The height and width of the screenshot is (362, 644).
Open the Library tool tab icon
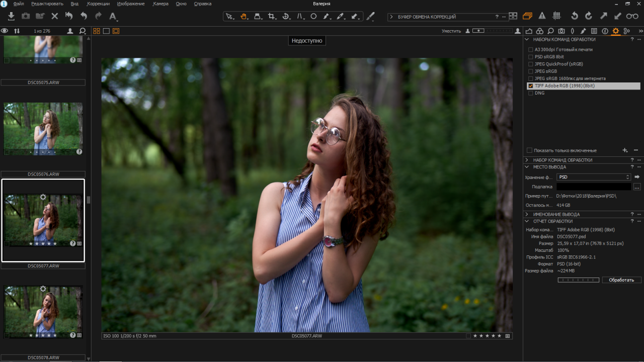(529, 31)
